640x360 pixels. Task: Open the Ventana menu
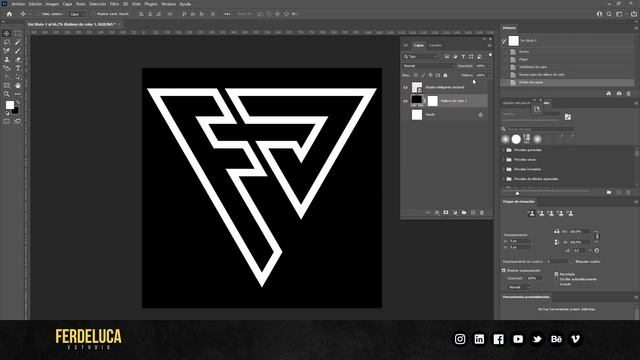(x=168, y=4)
